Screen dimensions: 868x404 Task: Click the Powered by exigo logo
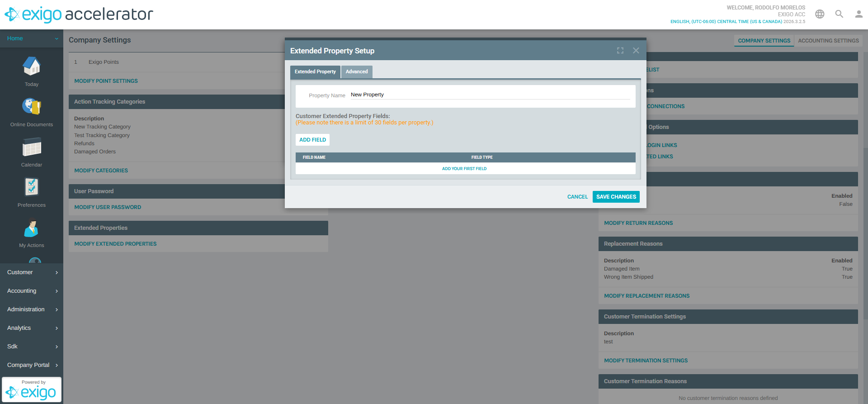pyautogui.click(x=32, y=390)
